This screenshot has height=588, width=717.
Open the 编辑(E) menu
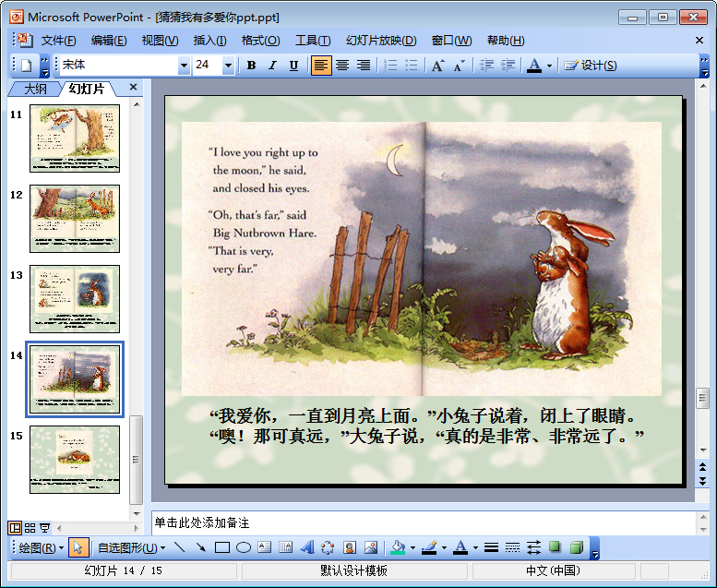(109, 41)
